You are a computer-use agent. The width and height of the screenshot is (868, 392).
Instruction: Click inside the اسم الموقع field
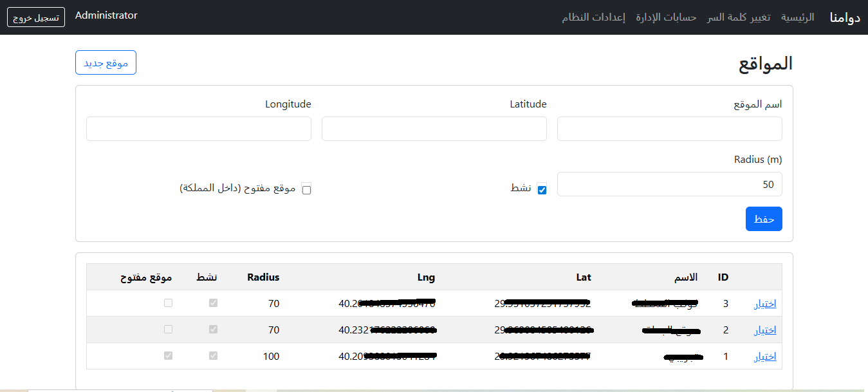click(x=669, y=129)
